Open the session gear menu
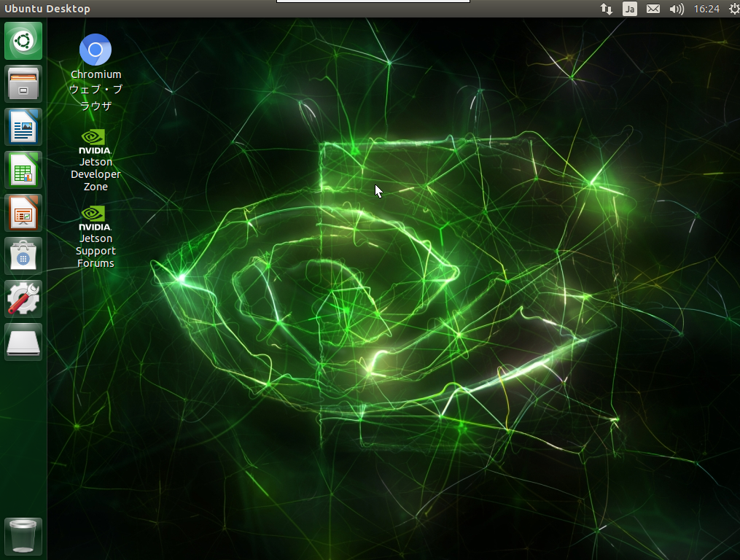The width and height of the screenshot is (740, 560). (x=734, y=9)
